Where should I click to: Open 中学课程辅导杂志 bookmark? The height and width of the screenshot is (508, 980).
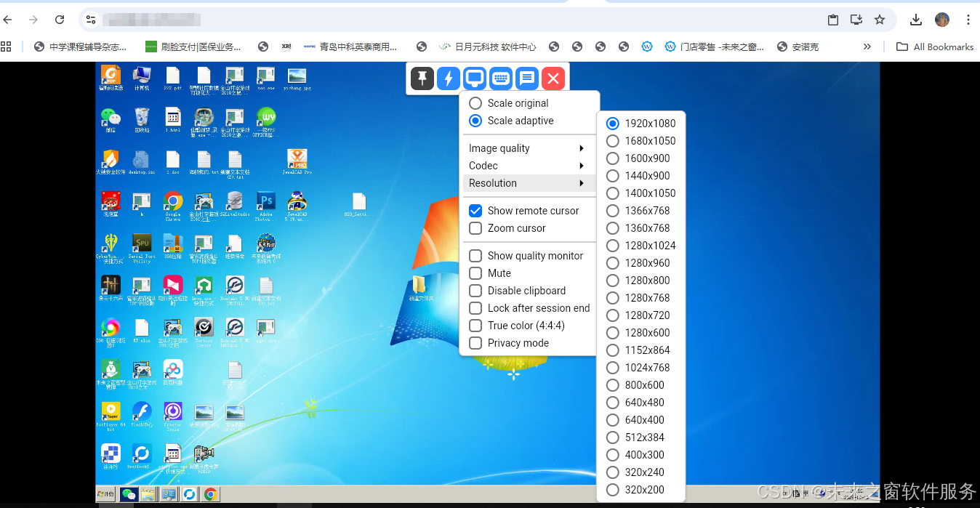[x=80, y=47]
